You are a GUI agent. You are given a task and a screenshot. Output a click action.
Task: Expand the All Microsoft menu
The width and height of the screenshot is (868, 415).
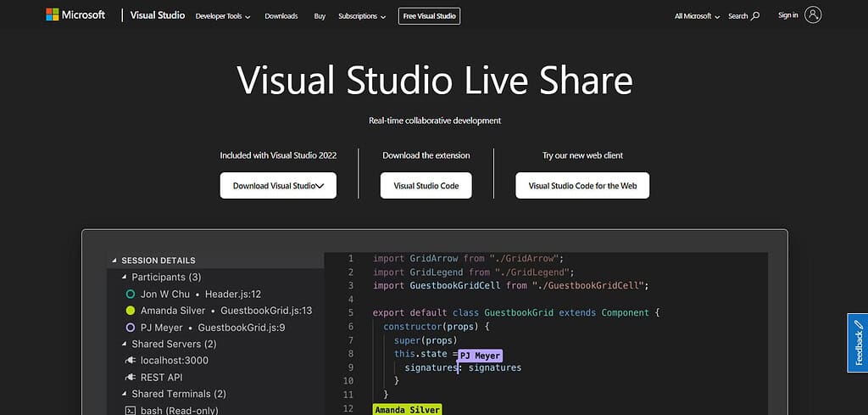(x=697, y=16)
